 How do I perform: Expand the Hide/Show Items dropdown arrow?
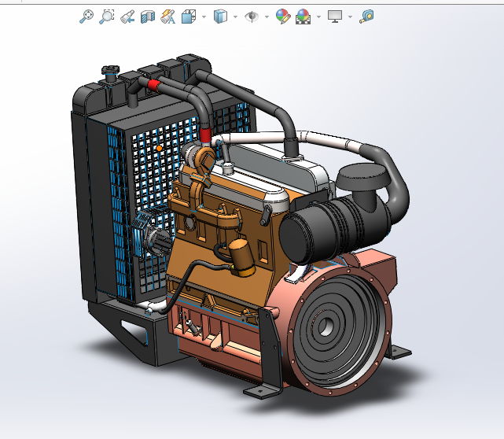point(267,17)
